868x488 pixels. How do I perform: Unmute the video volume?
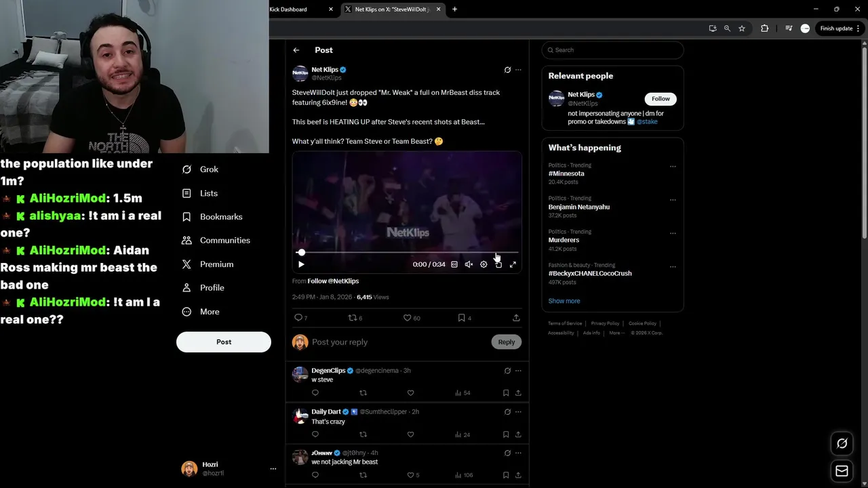click(x=469, y=264)
